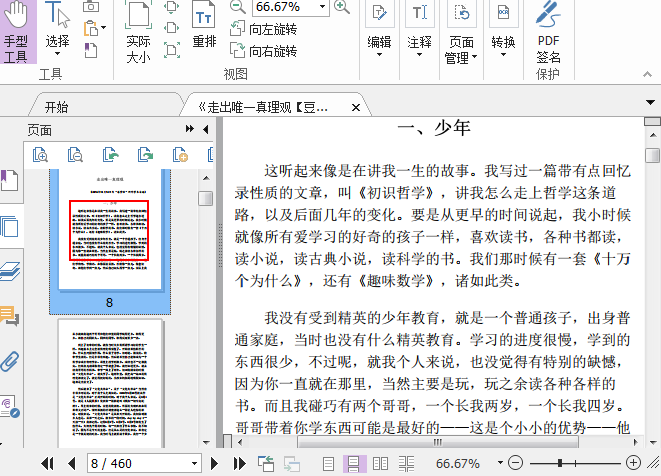This screenshot has height=476, width=661.
Task: Click the bookmark page icon in the ribbon
Action: 91,51
